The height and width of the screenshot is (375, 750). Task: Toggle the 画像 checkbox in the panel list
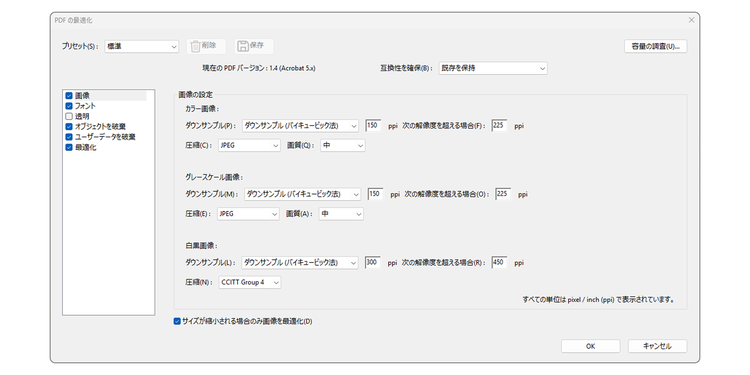coord(69,96)
